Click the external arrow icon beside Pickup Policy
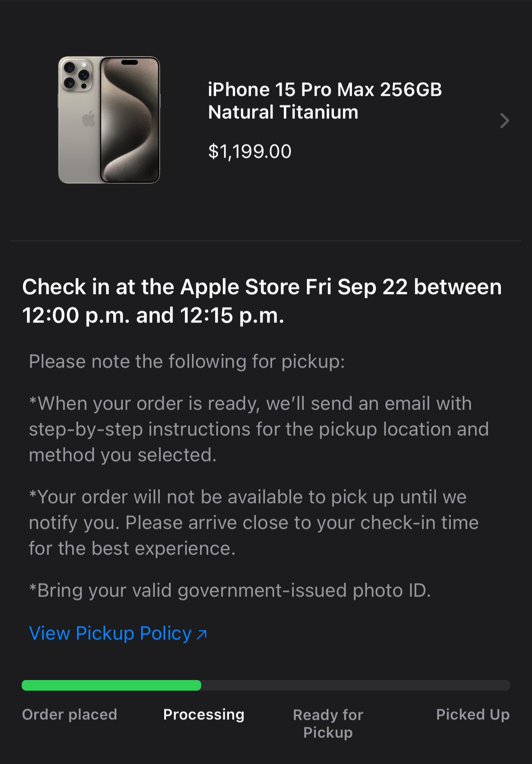The height and width of the screenshot is (764, 532). pyautogui.click(x=202, y=634)
